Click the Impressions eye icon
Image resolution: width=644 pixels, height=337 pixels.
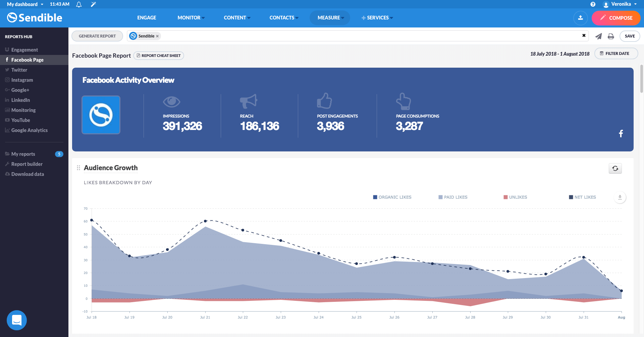(171, 102)
